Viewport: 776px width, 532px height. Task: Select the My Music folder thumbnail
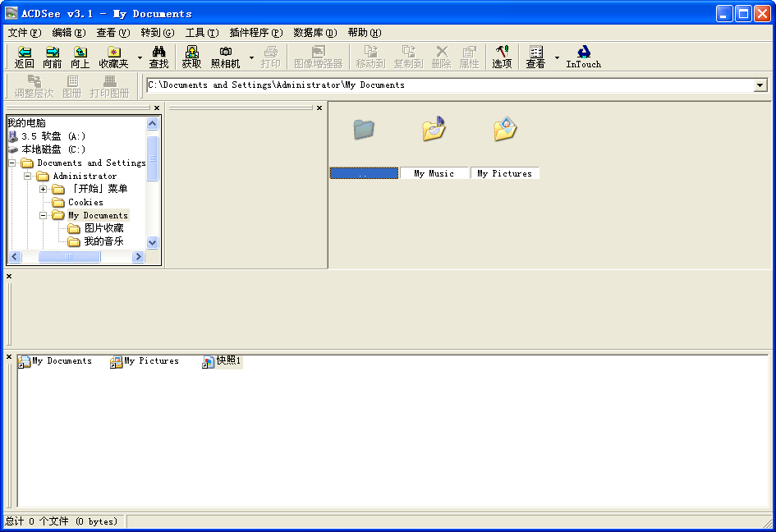(434, 148)
